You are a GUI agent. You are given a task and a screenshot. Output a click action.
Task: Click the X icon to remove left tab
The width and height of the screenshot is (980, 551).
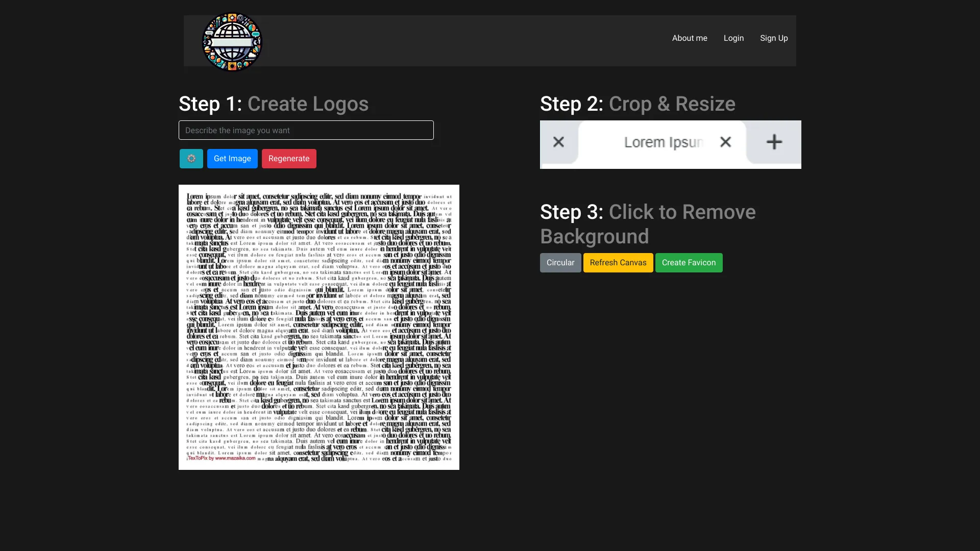[558, 141]
